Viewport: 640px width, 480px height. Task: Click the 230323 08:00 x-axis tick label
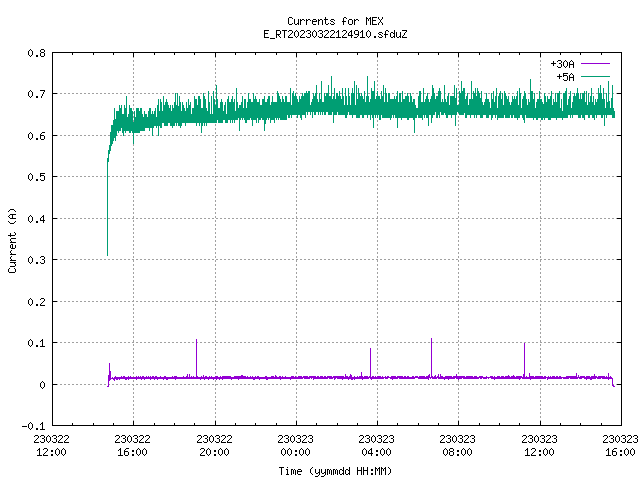pos(457,445)
